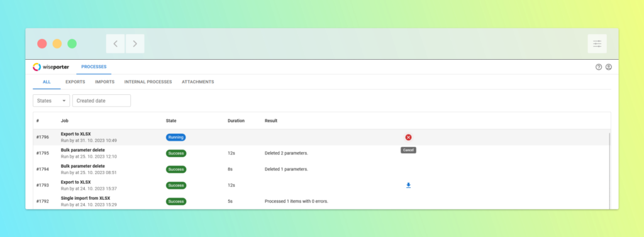Click the Running state badge of #1796
The height and width of the screenshot is (237, 644).
(x=176, y=137)
